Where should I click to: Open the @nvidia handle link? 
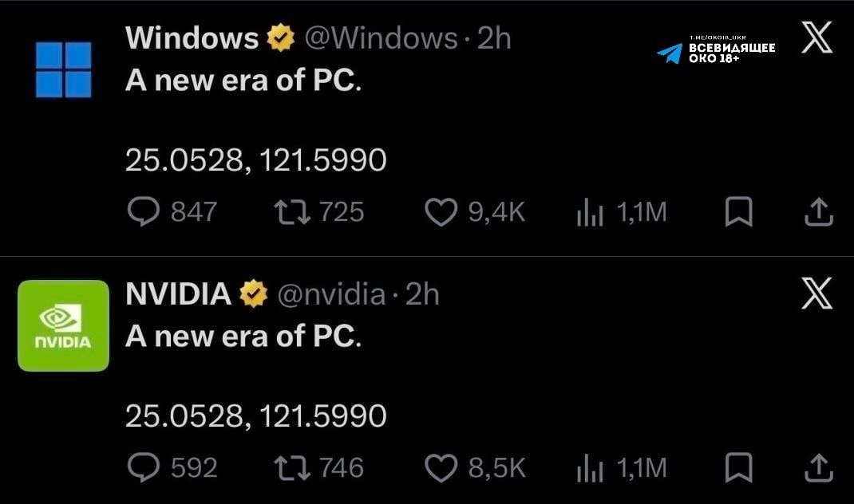pyautogui.click(x=331, y=294)
